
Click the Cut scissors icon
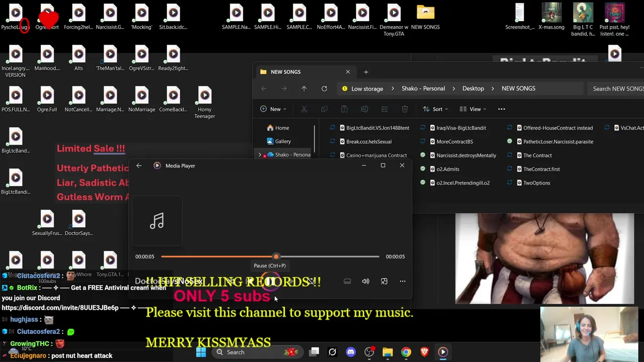click(x=304, y=109)
